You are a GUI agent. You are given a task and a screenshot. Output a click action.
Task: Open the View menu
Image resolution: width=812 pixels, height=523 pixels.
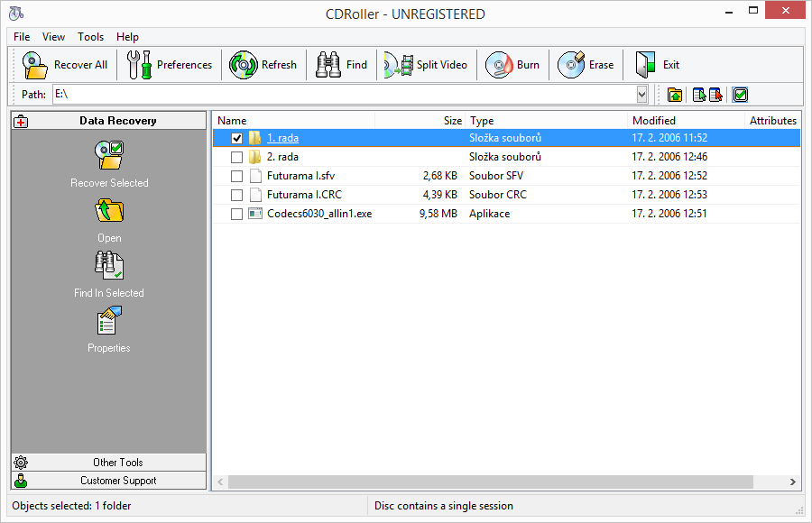(x=53, y=37)
